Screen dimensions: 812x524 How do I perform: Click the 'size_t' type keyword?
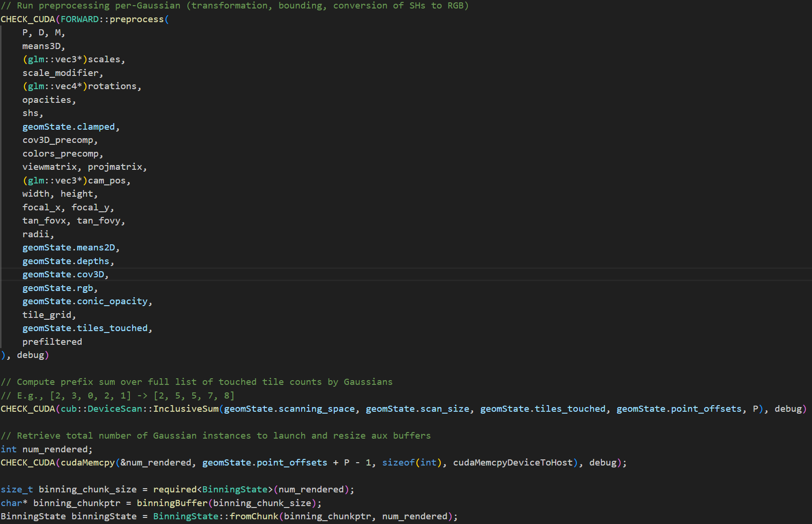(17, 490)
